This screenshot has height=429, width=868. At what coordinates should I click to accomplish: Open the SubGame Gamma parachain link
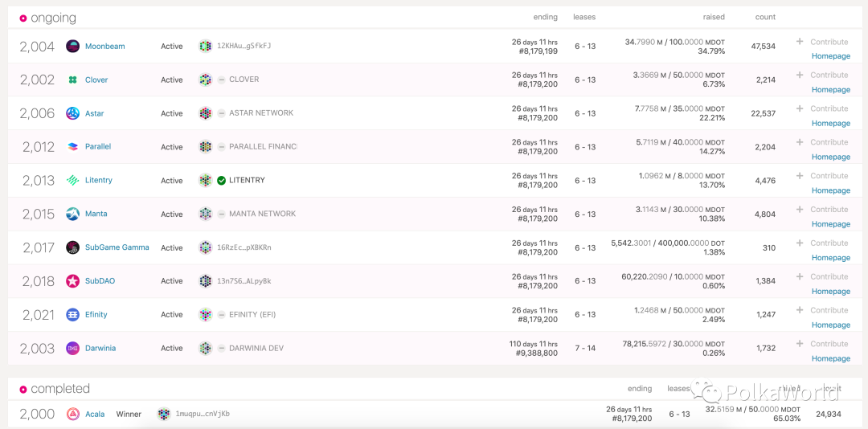click(117, 247)
